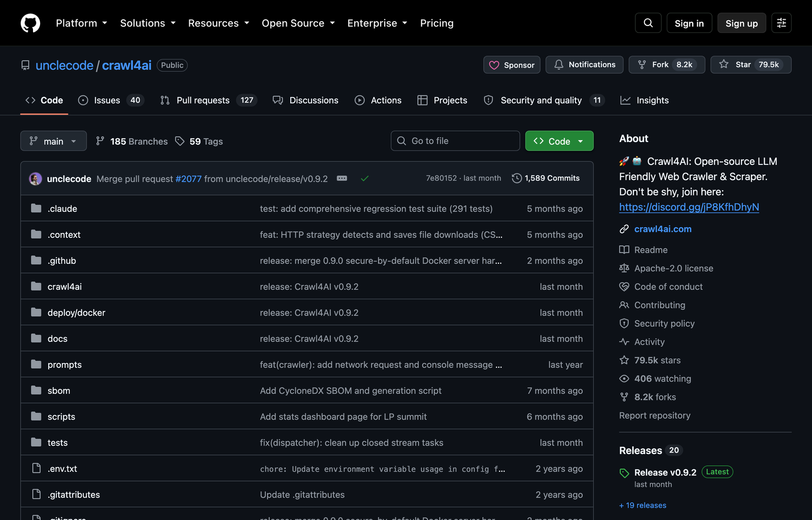Click the folder icon for sbom
The image size is (812, 520).
(x=36, y=391)
